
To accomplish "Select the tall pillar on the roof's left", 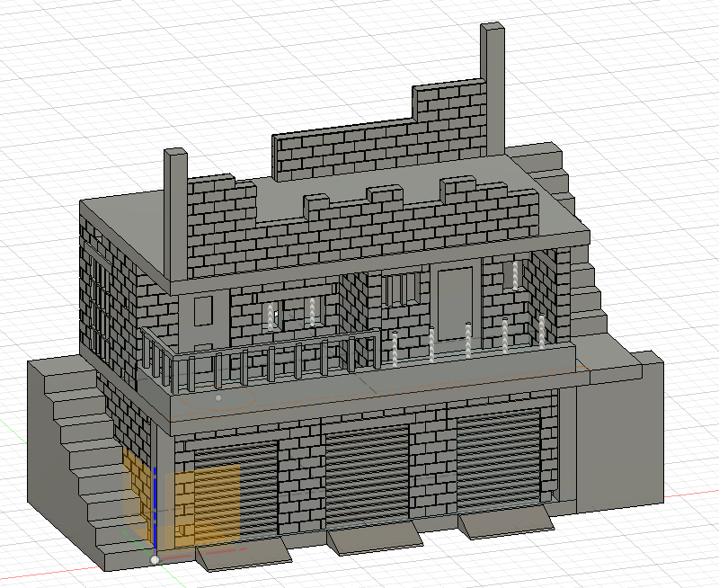I will tap(175, 215).
